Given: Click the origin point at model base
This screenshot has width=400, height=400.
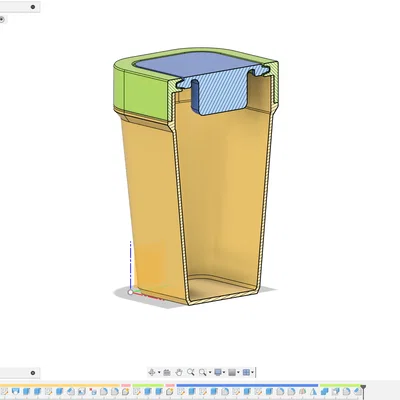Looking at the screenshot, I should 130,292.
